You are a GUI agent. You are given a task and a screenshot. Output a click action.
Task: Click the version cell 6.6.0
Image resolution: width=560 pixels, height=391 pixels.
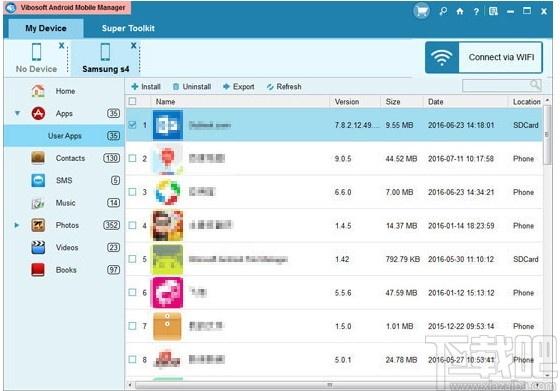point(343,192)
